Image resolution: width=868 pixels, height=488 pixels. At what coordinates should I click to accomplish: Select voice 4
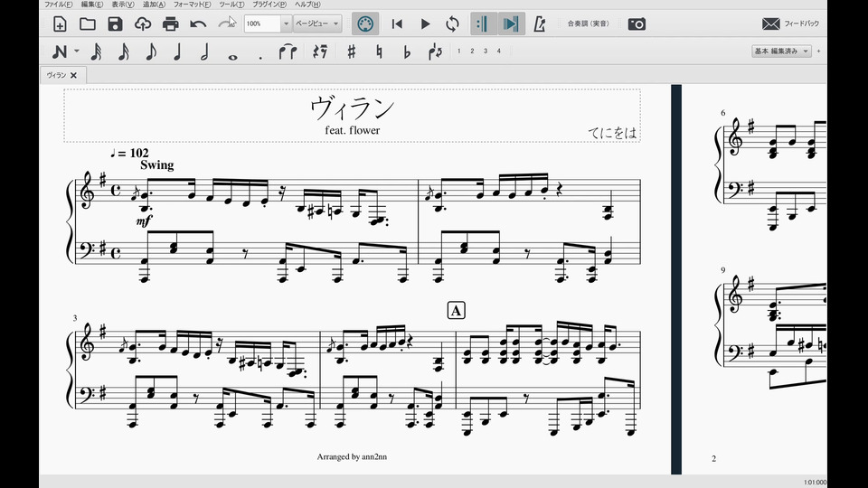(x=499, y=51)
